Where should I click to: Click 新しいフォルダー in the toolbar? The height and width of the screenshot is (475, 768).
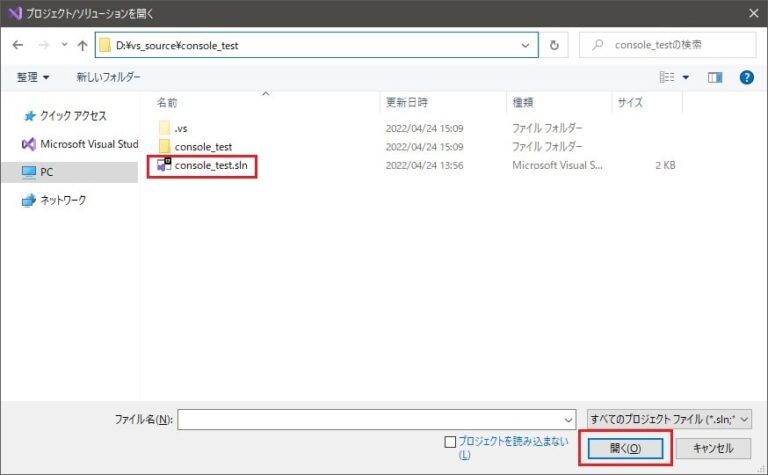click(x=108, y=77)
